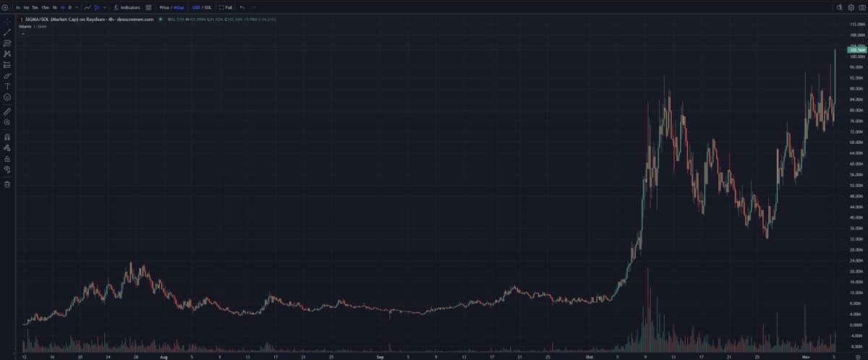The height and width of the screenshot is (360, 868).
Task: Click the Sep label on time axis
Action: pyautogui.click(x=380, y=356)
